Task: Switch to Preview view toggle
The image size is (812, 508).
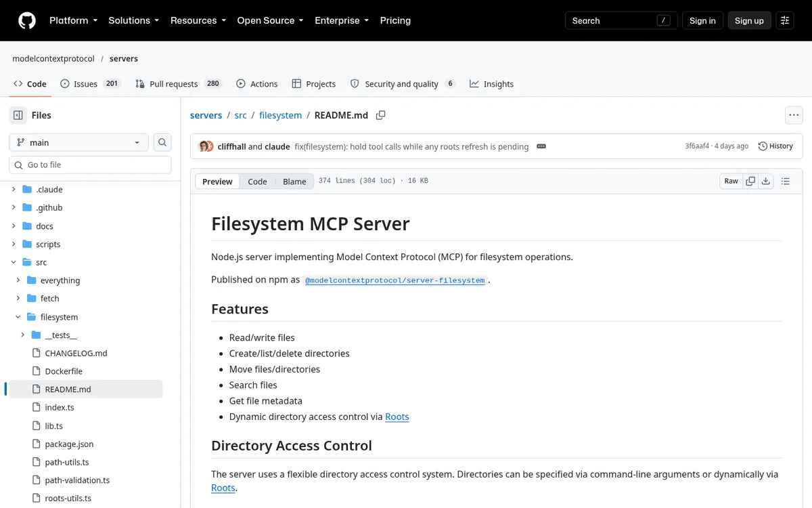Action: tap(217, 182)
